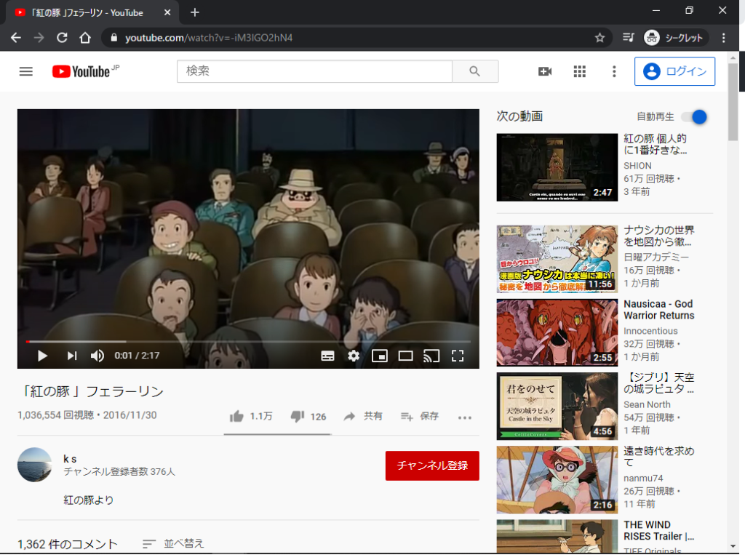Viewport: 745px width, 560px height.
Task: Open Chrome's three-dot browser menu
Action: (723, 38)
